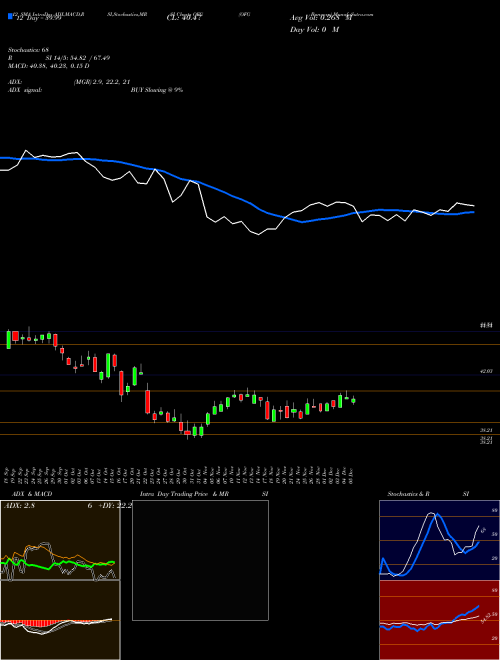
Task: Click the "(MGR) 2.9, 22.2, 21" ADX values
Action: pyautogui.click(x=101, y=82)
